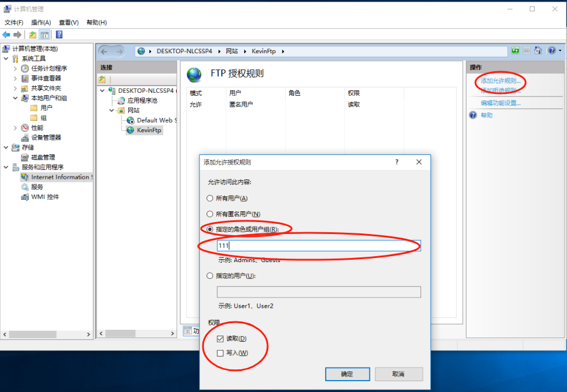Click the help icon in Actions pane
The height and width of the screenshot is (392, 567).
pos(473,116)
